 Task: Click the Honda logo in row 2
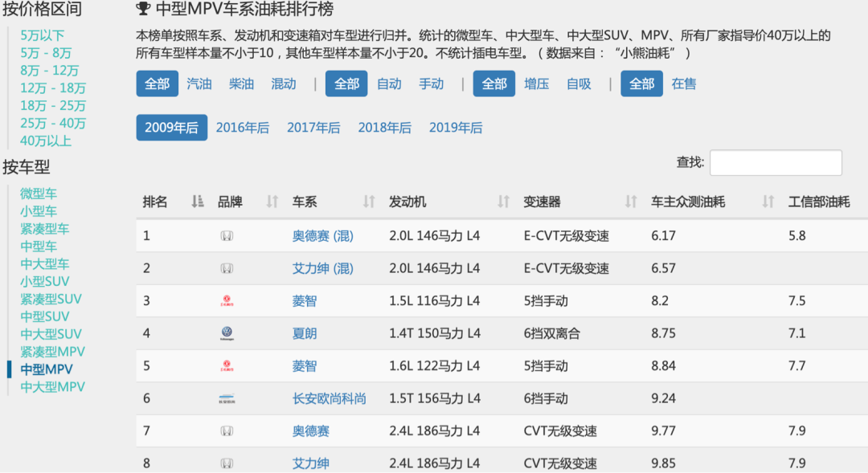tap(227, 269)
